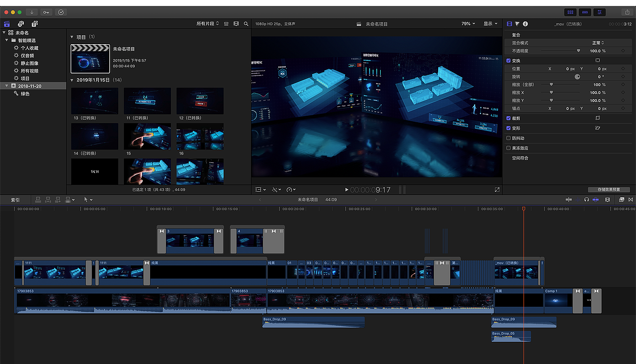Click the 旋转 rotation keyframe diamond
This screenshot has width=636, height=364.
click(x=623, y=76)
